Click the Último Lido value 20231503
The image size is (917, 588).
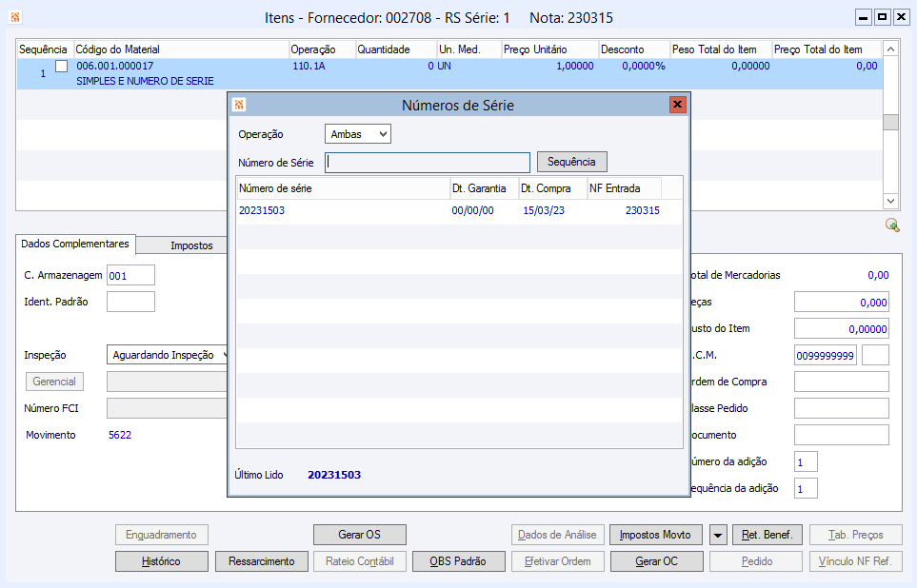(x=334, y=475)
